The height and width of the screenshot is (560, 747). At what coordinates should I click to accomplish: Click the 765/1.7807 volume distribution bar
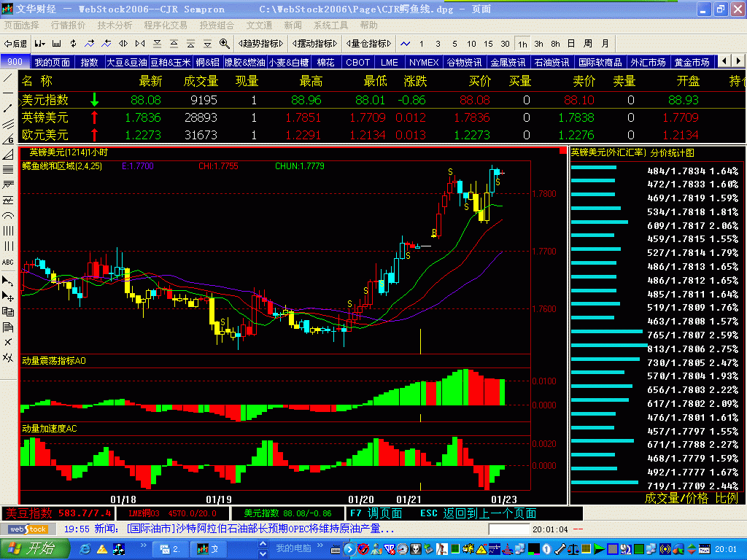[x=607, y=332]
